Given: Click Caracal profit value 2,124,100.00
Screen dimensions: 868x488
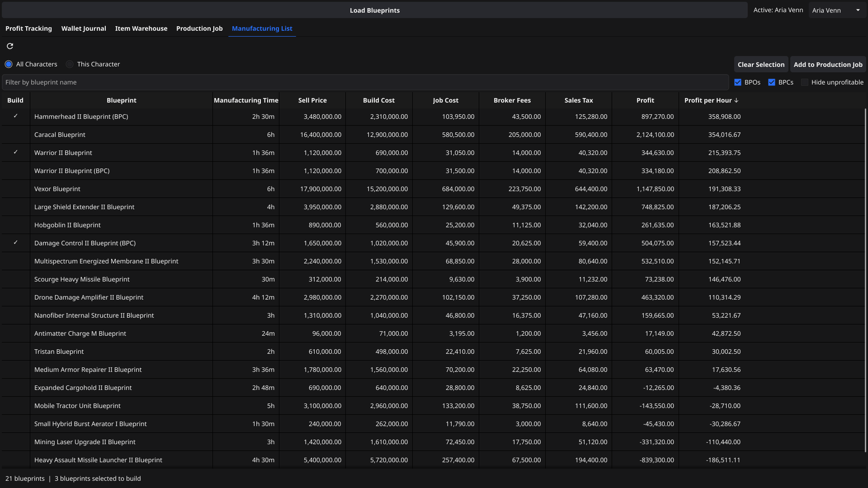Looking at the screenshot, I should (655, 135).
